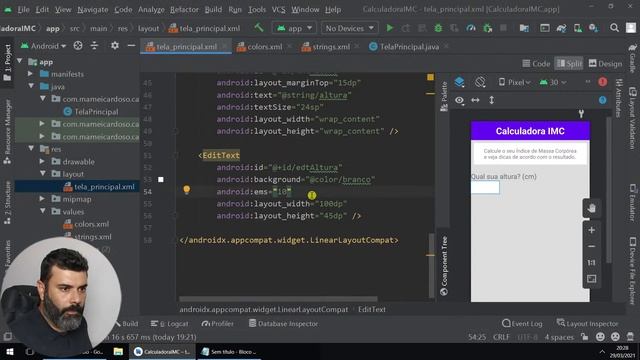Image resolution: width=640 pixels, height=360 pixels.
Task: Open the Layout Inspector
Action: (x=587, y=324)
